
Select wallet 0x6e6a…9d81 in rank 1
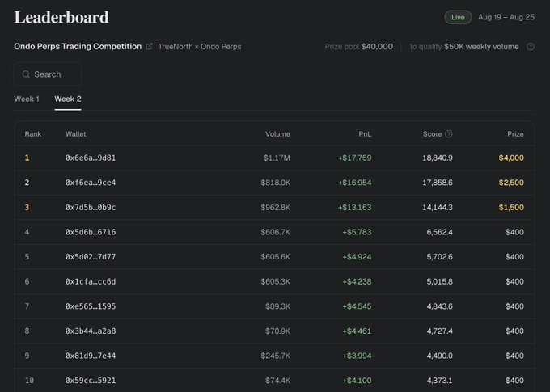pyautogui.click(x=91, y=158)
